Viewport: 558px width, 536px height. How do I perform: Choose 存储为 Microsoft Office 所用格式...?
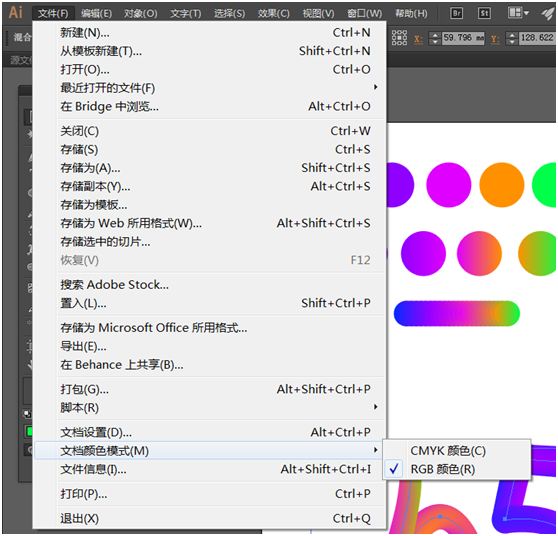coord(210,328)
